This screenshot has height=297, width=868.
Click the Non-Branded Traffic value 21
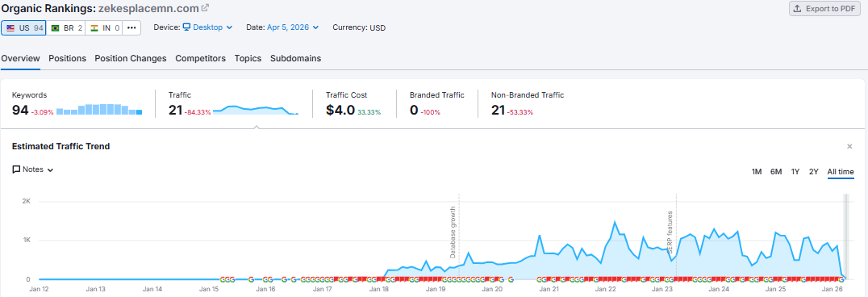point(499,111)
